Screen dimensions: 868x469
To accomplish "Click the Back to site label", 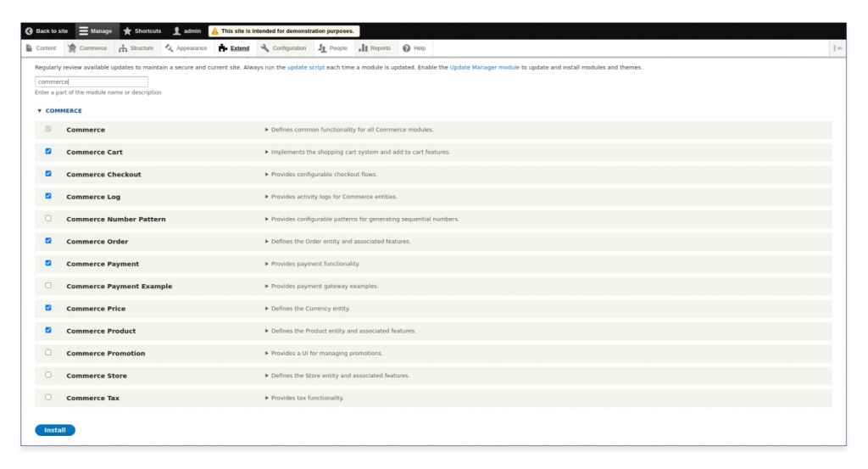I will 52,31.
